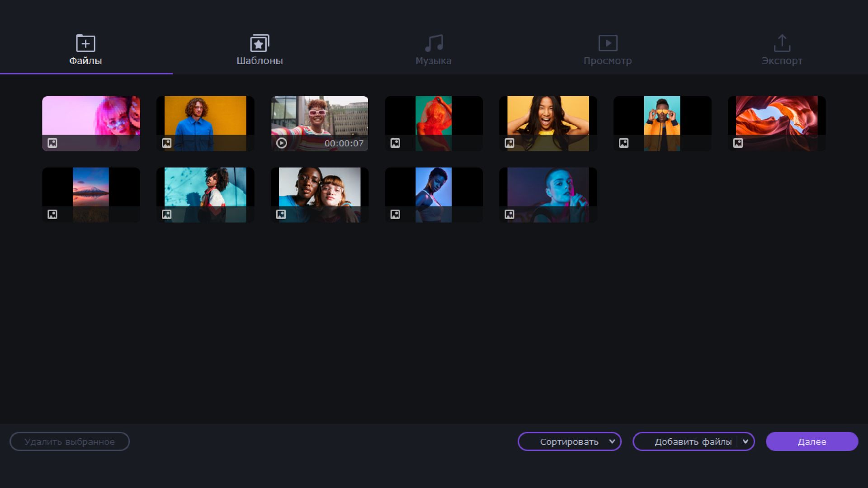Click image icon on pink-haired girl thumbnail

pyautogui.click(x=52, y=143)
